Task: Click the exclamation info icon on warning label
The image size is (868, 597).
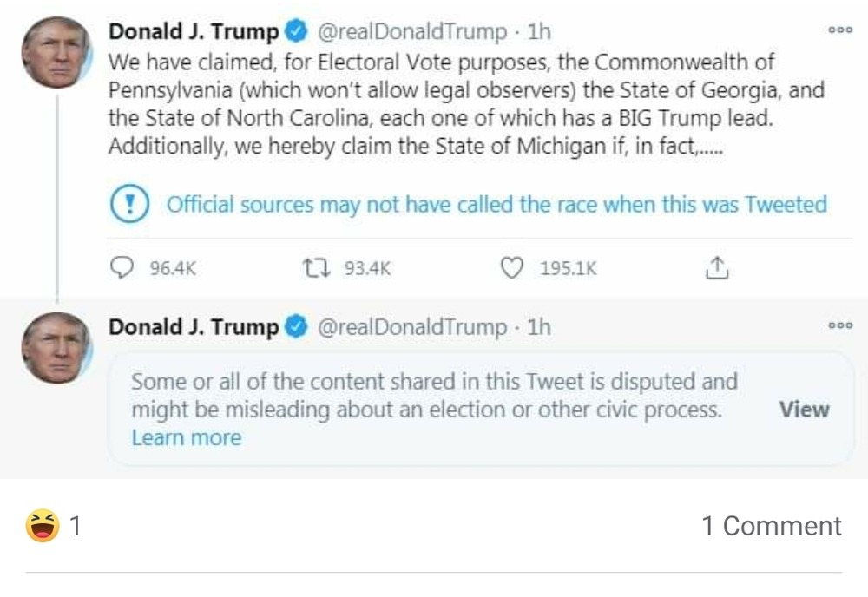Action: [131, 205]
